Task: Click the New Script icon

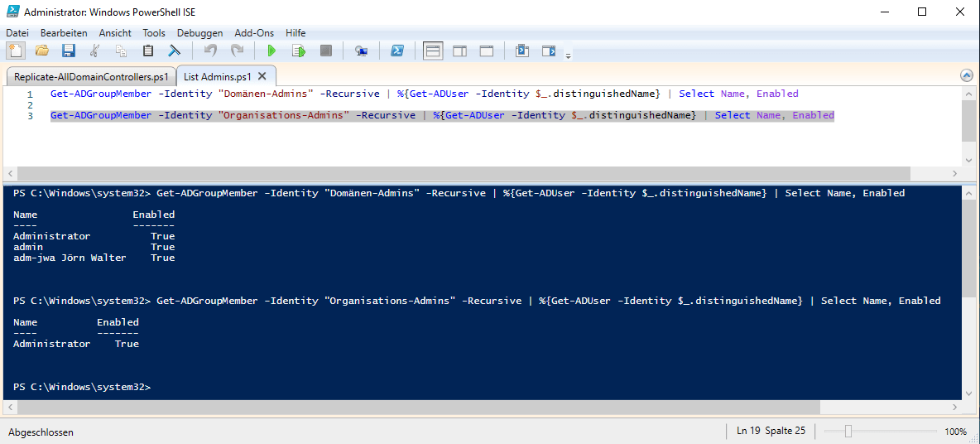Action: [16, 51]
